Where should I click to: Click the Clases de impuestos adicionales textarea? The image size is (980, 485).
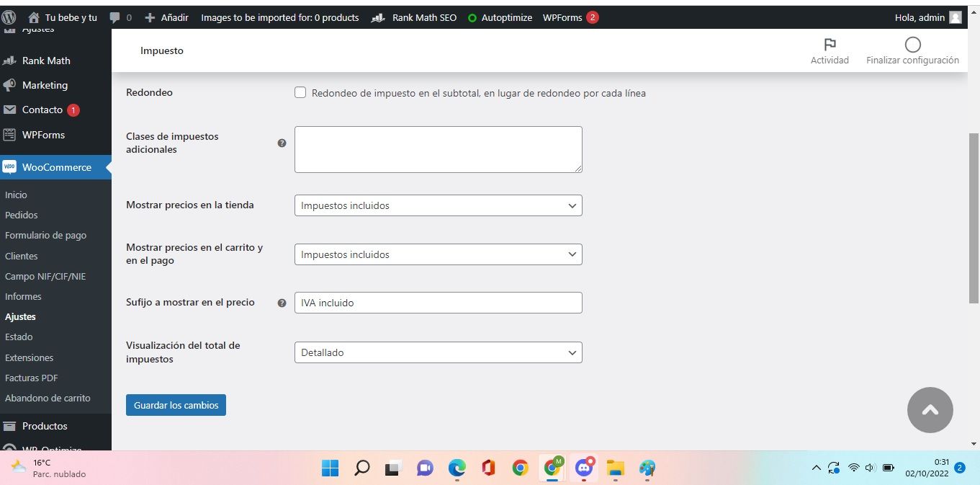[438, 149]
